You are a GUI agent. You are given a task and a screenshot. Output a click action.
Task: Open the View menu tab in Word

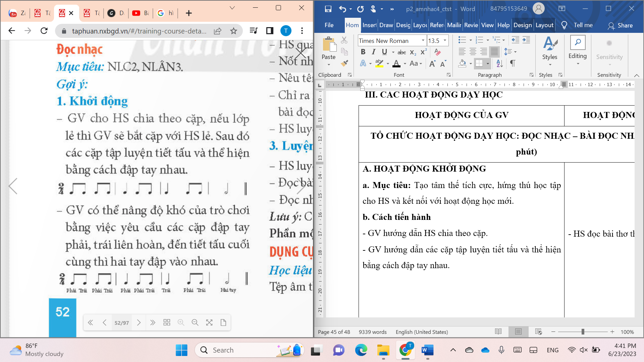[487, 25]
